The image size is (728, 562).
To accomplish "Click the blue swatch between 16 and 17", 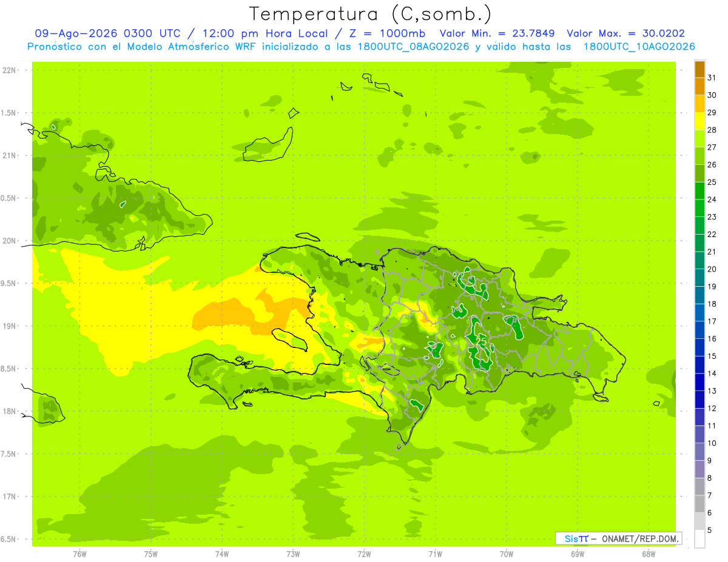I will coord(699,330).
